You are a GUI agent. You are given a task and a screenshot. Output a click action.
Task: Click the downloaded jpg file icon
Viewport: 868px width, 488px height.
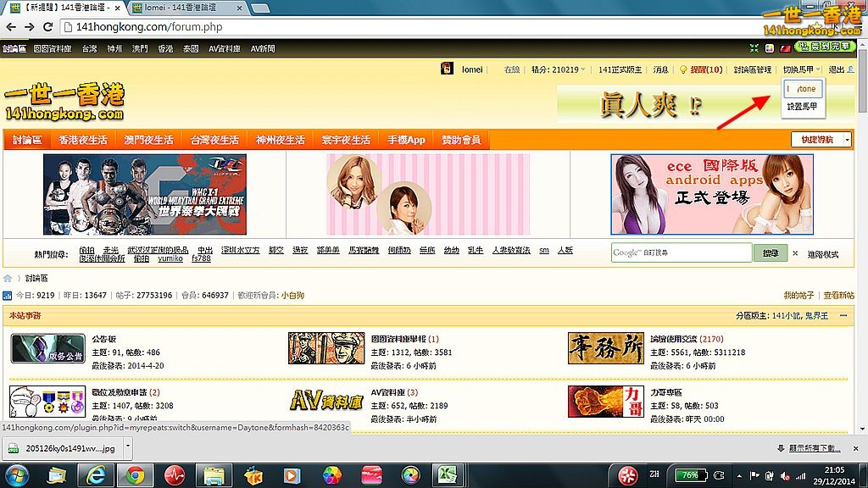click(x=14, y=448)
